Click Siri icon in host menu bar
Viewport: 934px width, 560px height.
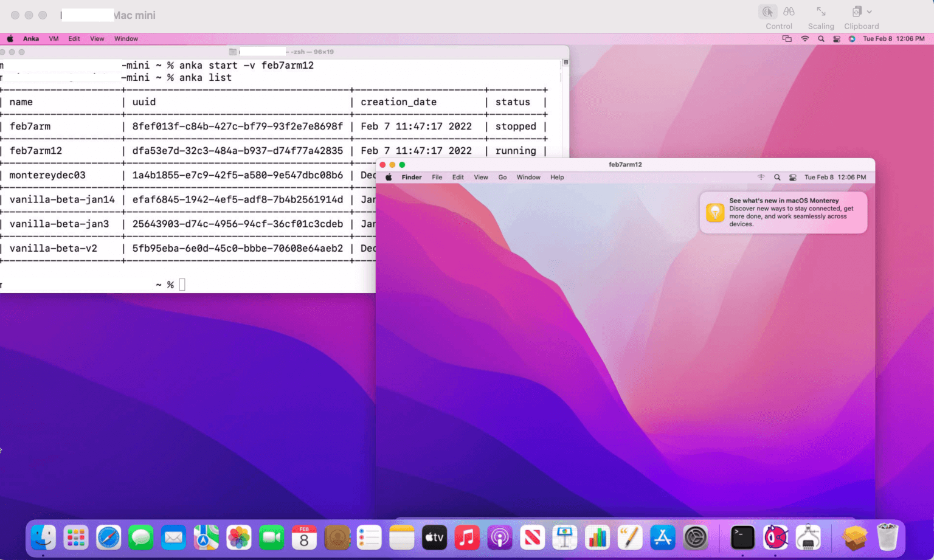point(852,38)
